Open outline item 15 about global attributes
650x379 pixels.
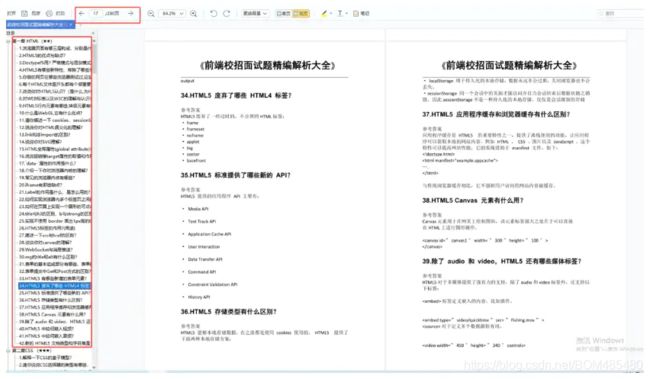[x=54, y=149]
